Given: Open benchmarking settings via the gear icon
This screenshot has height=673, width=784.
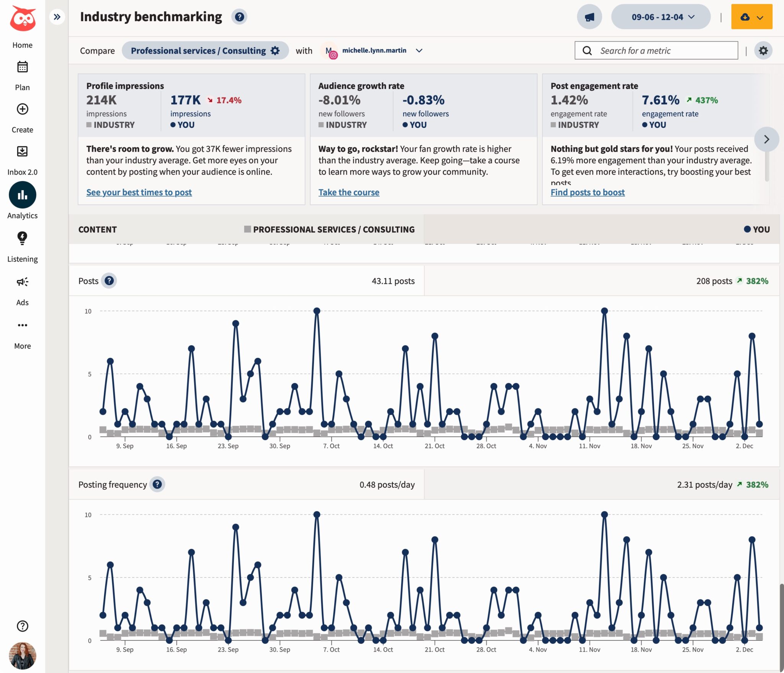Looking at the screenshot, I should click(763, 50).
